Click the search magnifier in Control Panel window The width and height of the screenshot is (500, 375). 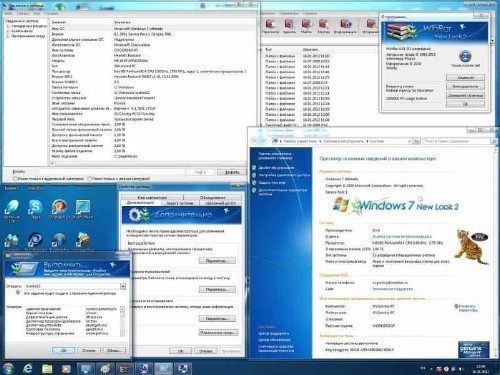pyautogui.click(x=494, y=141)
